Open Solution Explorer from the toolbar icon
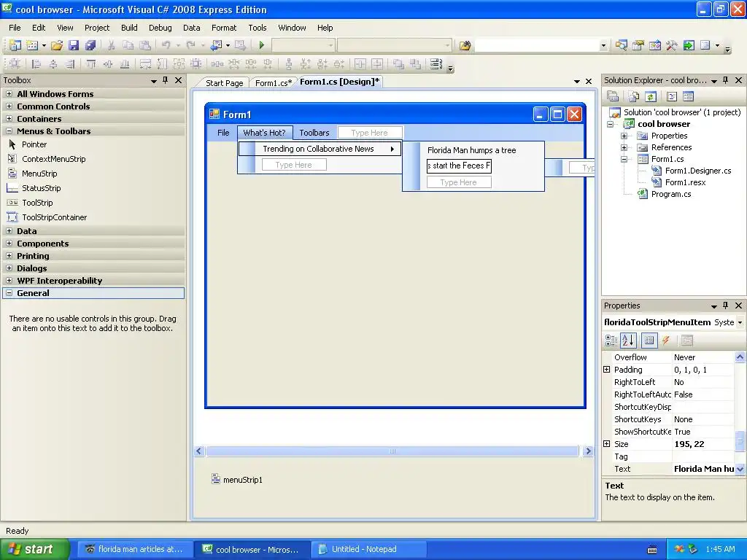Image resolution: width=747 pixels, height=560 pixels. coord(621,45)
